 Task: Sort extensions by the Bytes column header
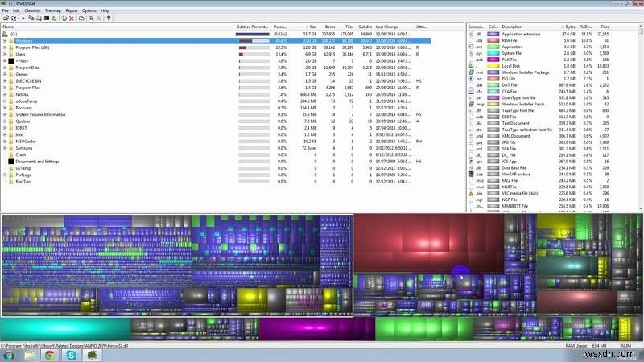568,27
